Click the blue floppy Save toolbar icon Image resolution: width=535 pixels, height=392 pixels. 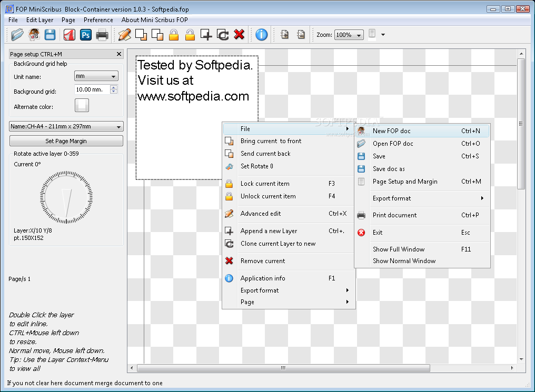coord(50,35)
